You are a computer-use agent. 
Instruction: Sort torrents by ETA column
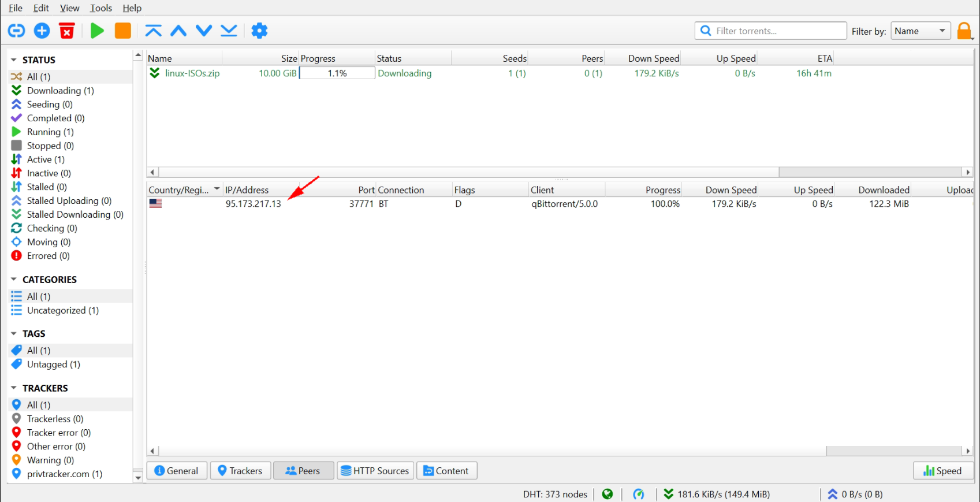tap(795, 58)
